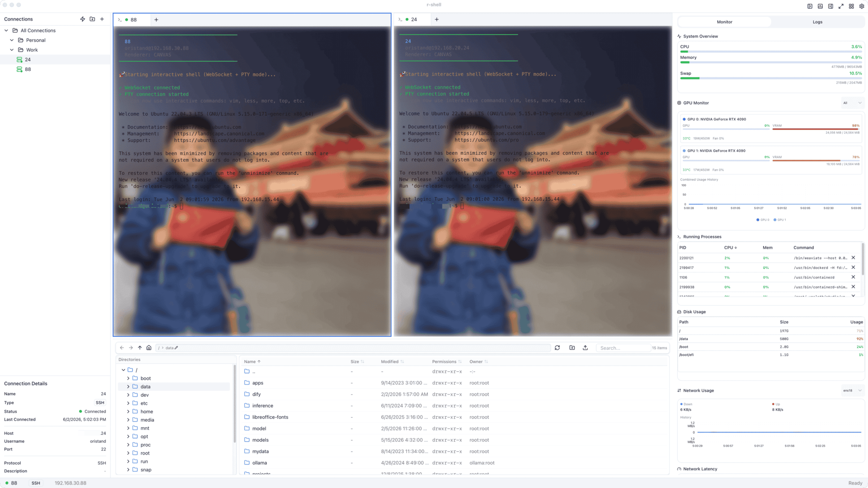Expand the boot directory in tree
This screenshot has width=868, height=488.
[x=128, y=378]
